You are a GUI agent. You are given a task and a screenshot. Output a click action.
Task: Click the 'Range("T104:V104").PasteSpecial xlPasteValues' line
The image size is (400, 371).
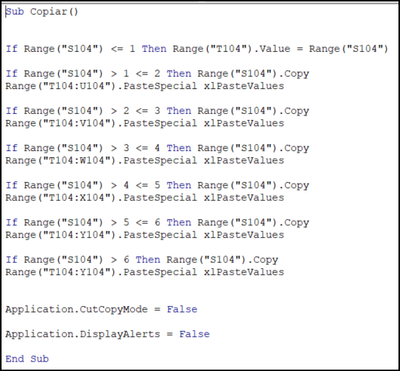[x=145, y=123]
